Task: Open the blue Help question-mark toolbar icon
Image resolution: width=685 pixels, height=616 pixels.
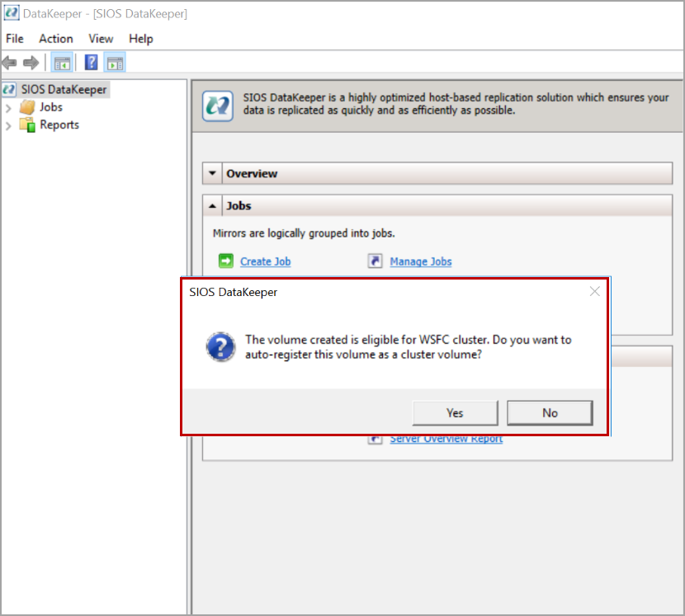Action: (x=91, y=63)
